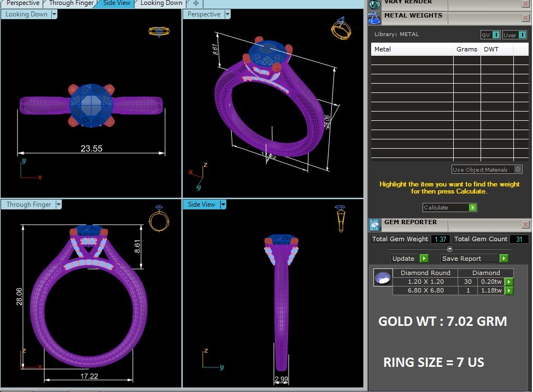Screen dimensions: 533x392
Task: Open the Through Finger viewport dropdown
Action: click(58, 204)
